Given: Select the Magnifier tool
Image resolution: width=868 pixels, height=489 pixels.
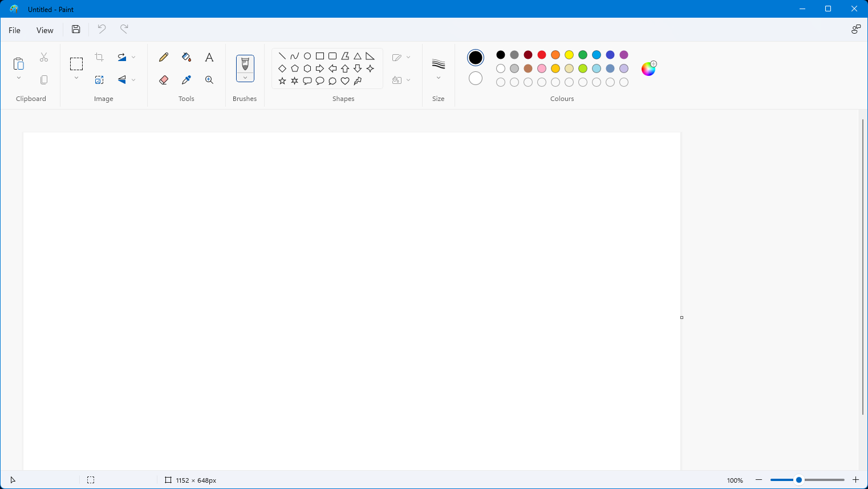Looking at the screenshot, I should [x=209, y=80].
